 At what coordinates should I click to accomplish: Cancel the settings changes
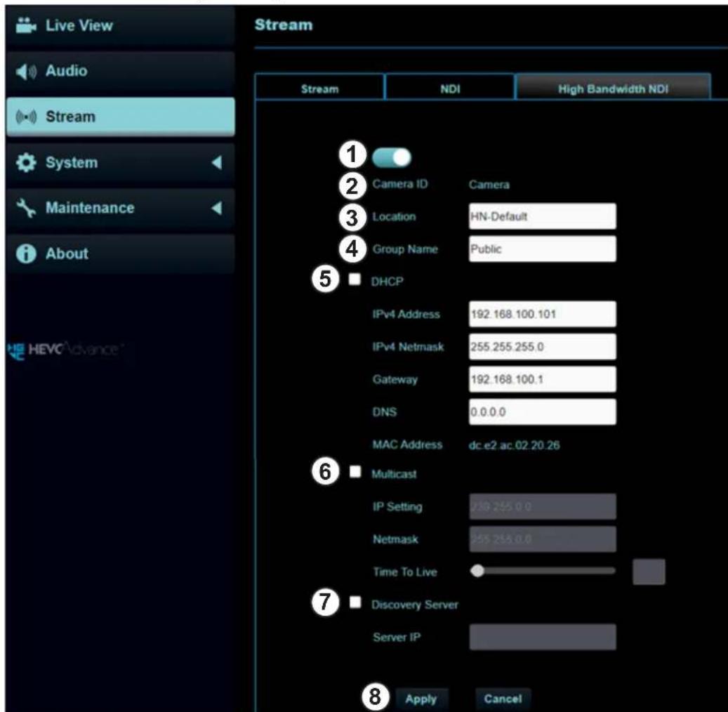coord(503,699)
